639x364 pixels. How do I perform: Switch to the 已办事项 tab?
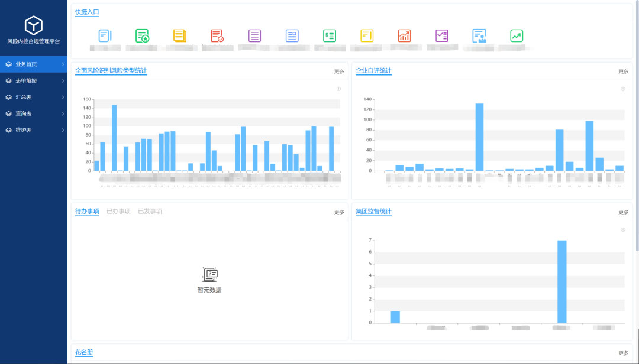tap(118, 211)
